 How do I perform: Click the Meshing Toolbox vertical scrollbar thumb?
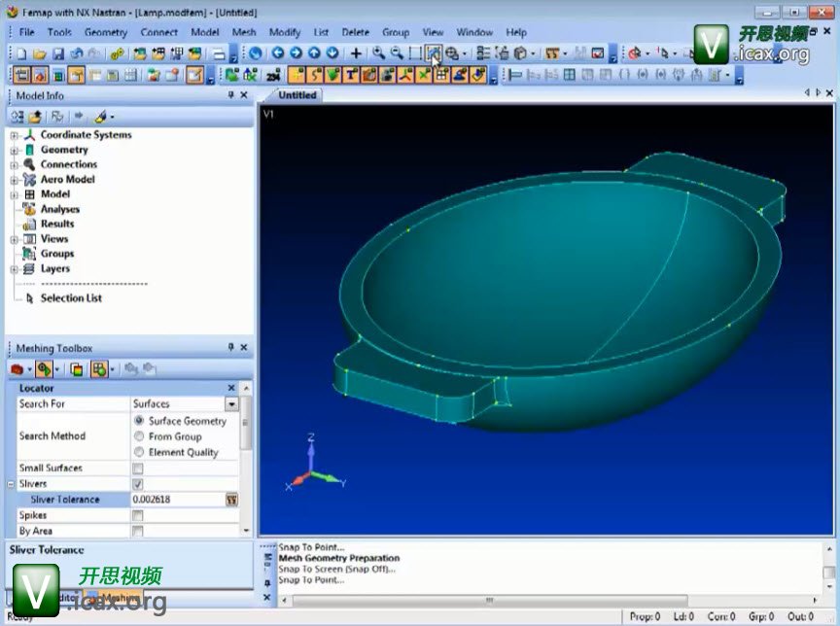[246, 423]
